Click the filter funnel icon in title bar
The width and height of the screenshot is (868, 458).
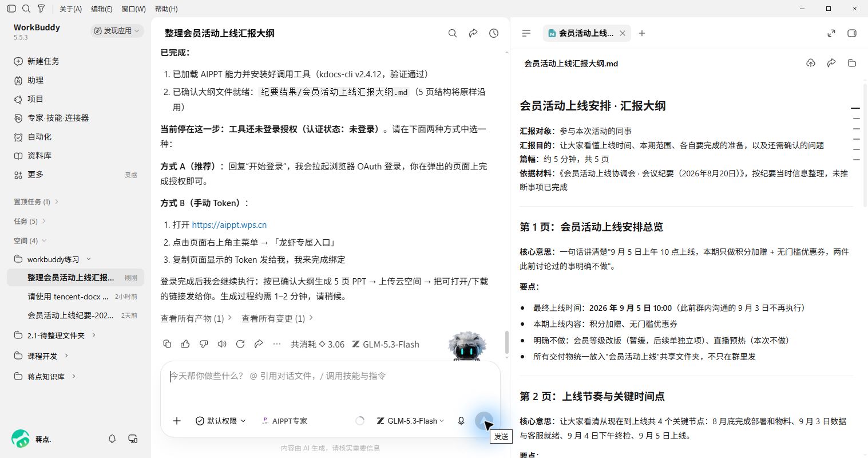click(41, 9)
